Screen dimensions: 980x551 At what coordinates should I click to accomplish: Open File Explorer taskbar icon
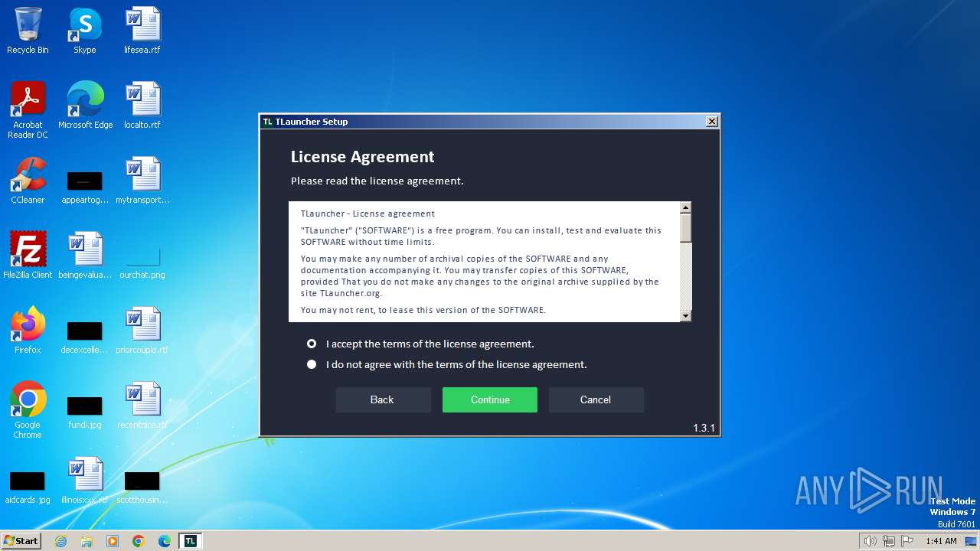pos(87,541)
